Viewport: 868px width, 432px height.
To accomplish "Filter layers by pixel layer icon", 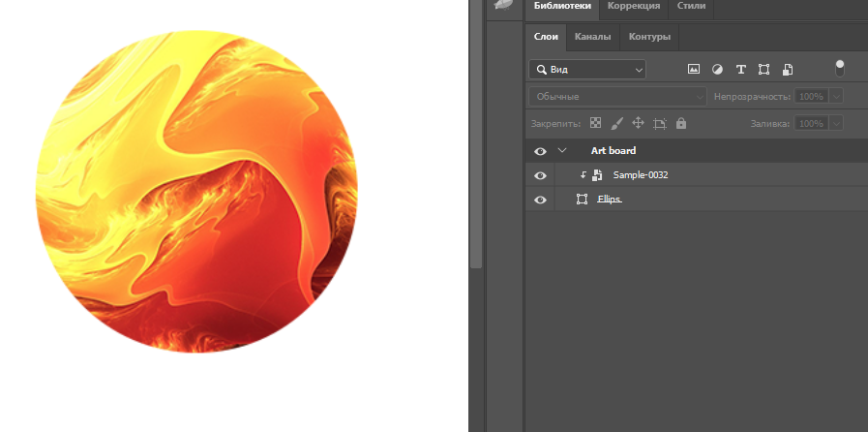I will (x=693, y=69).
